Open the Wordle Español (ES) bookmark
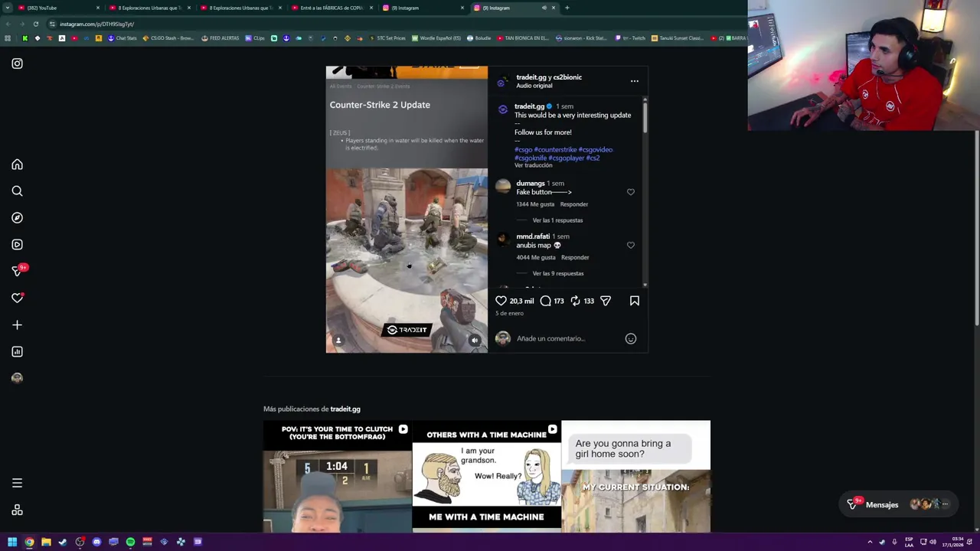This screenshot has height=551, width=980. (436, 38)
